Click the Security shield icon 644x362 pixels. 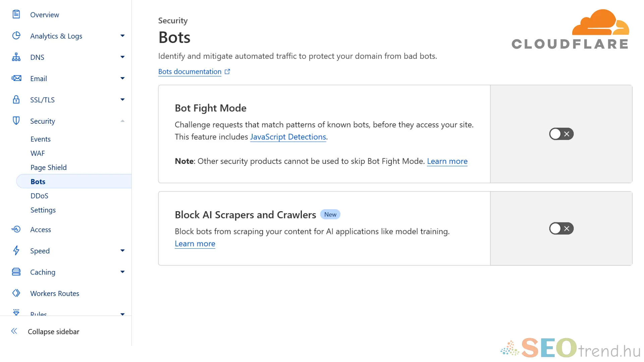click(x=16, y=121)
